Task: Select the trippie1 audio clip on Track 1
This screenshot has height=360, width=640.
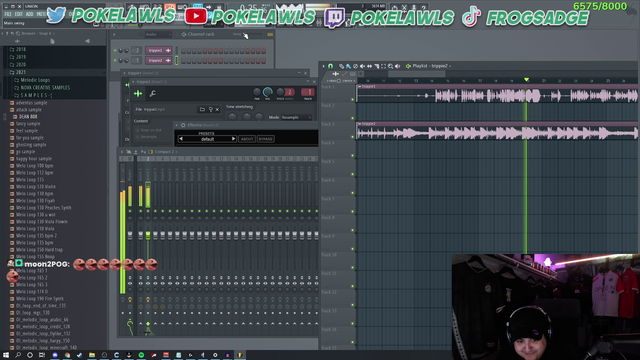Action: (497, 93)
